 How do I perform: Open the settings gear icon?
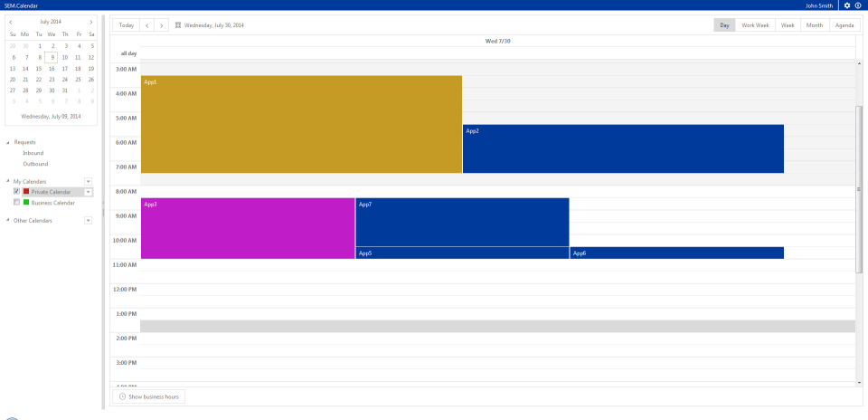coord(847,5)
